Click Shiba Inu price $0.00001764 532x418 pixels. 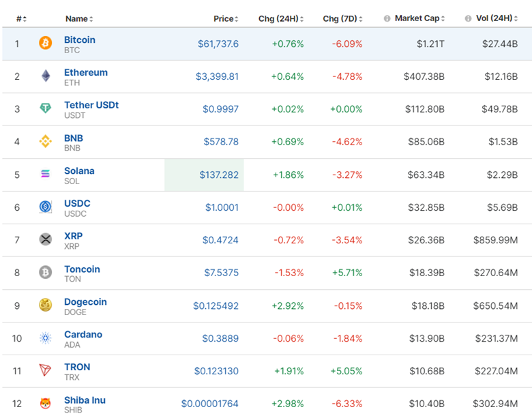(209, 404)
